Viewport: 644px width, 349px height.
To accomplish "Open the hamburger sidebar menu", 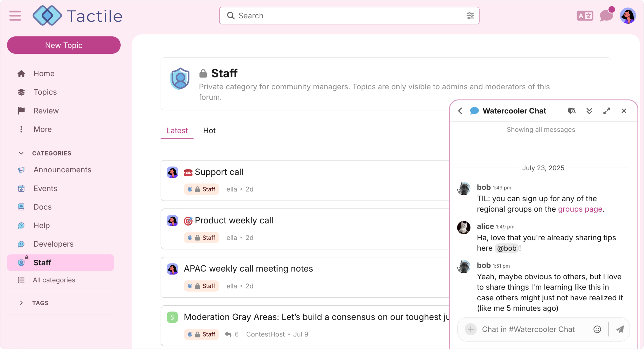I will coord(15,16).
